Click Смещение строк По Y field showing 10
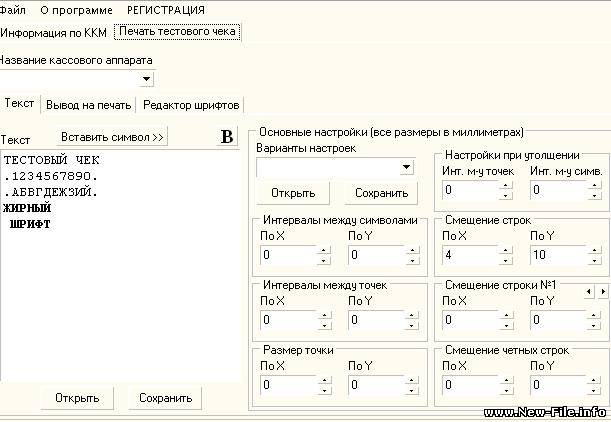The height and width of the screenshot is (422, 611). click(x=559, y=255)
